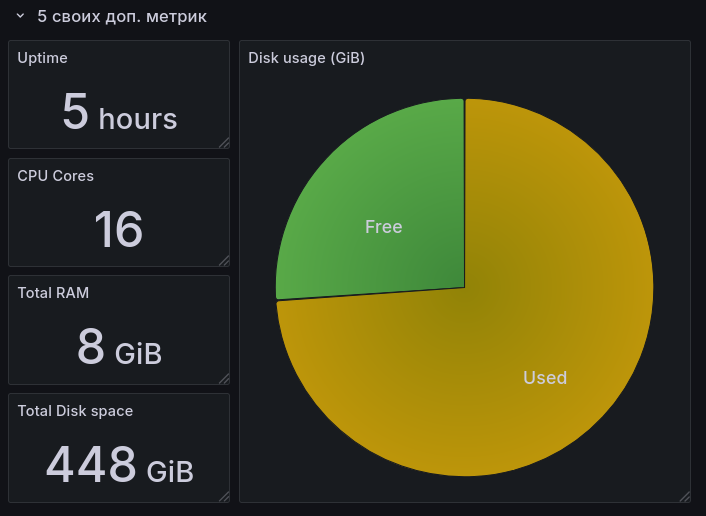Click the Disk usage panel resize handle
Viewport: 706px width, 516px height.
(x=685, y=496)
